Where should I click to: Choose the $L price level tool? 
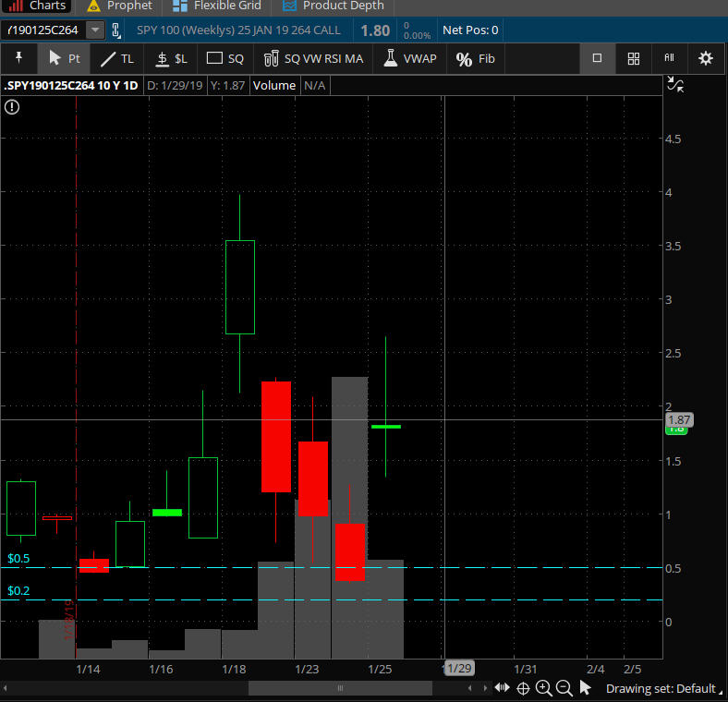(171, 58)
